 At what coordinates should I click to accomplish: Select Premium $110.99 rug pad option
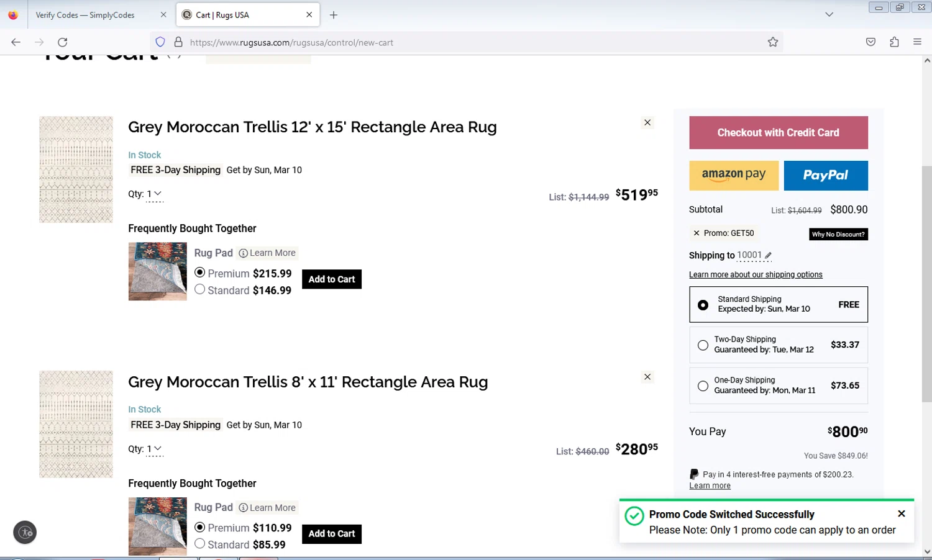tap(199, 527)
